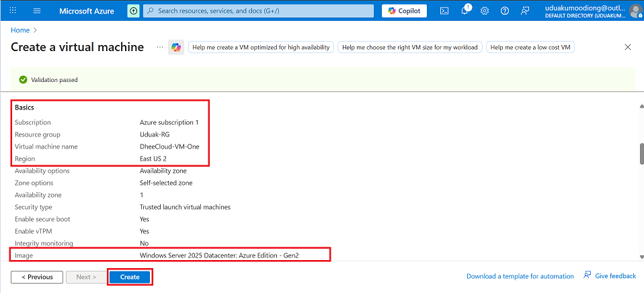Click the Integrity monitoring label
Screen dimensions: 644x293
point(44,243)
